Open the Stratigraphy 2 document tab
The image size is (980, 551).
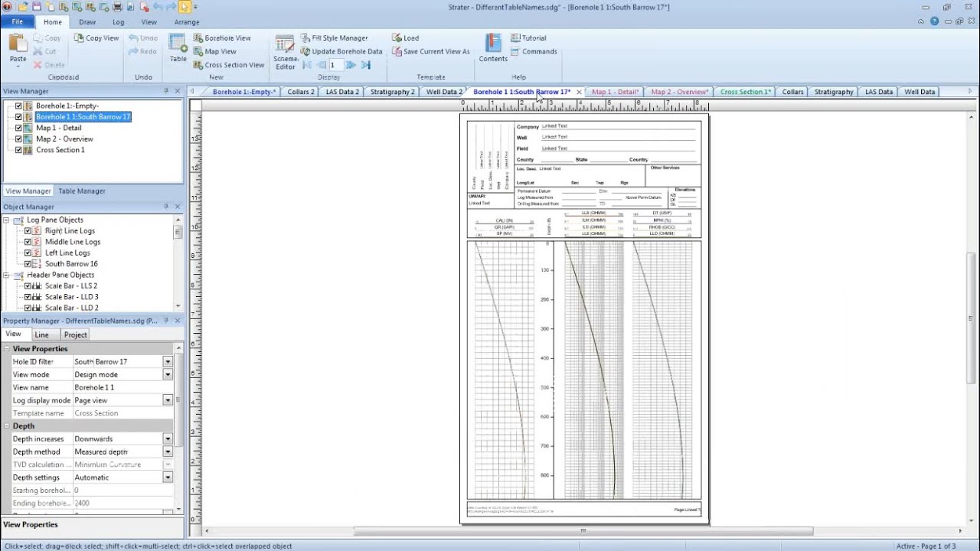392,92
